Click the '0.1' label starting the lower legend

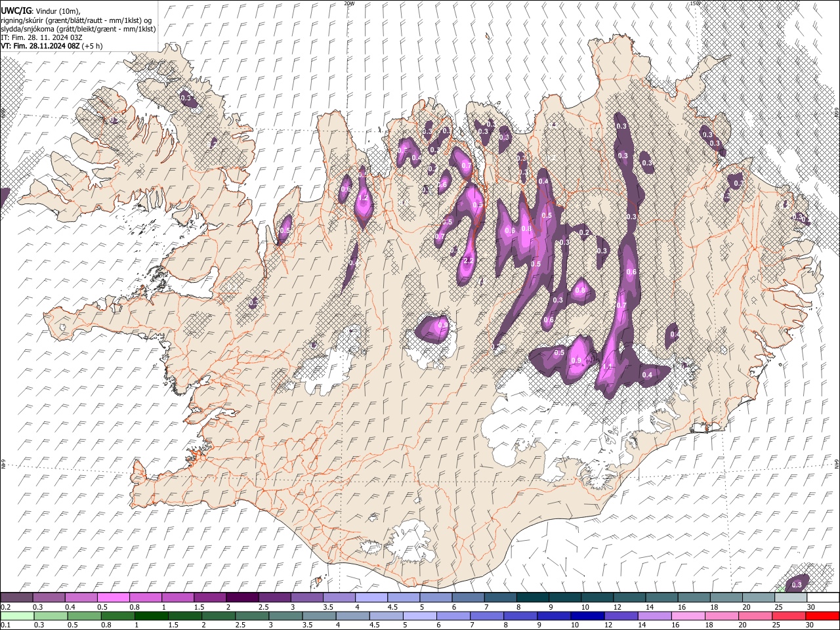[x=5, y=625]
